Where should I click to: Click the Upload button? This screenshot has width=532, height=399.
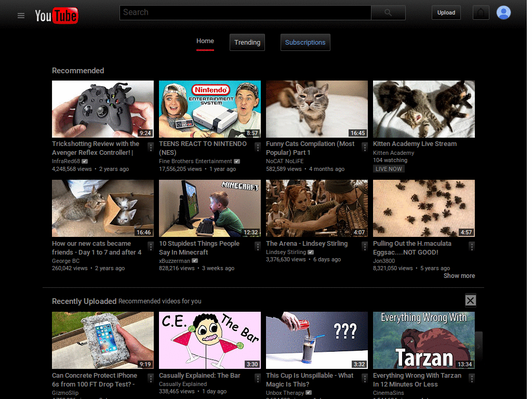[446, 12]
